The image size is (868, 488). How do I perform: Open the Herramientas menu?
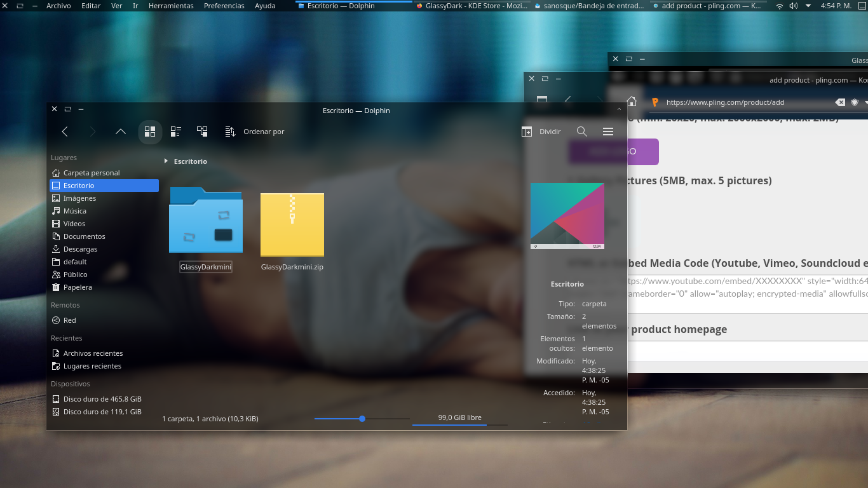click(x=171, y=6)
